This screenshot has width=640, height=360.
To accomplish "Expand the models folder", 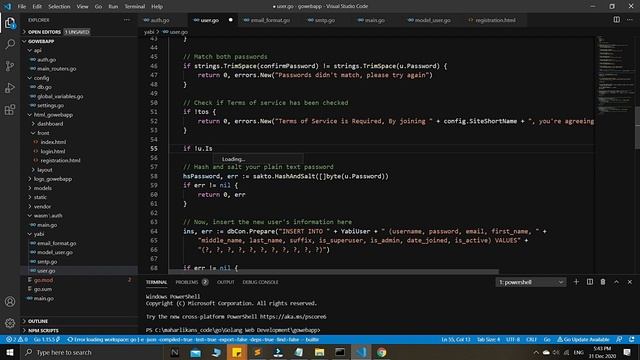I will pyautogui.click(x=79, y=188).
